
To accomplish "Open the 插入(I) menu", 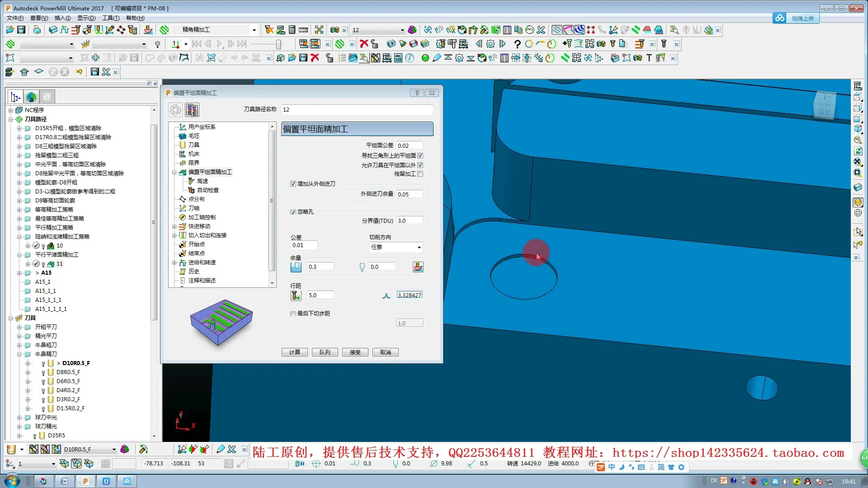I will tap(62, 18).
